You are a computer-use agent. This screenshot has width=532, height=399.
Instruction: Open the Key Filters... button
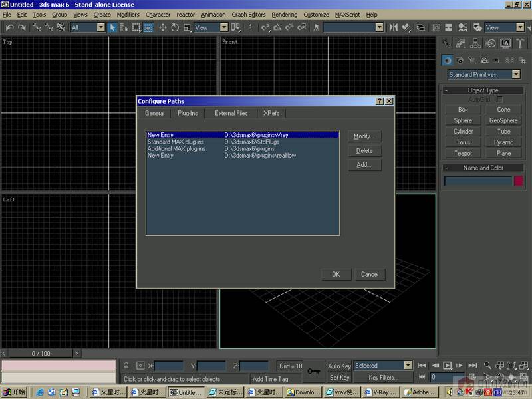point(384,377)
